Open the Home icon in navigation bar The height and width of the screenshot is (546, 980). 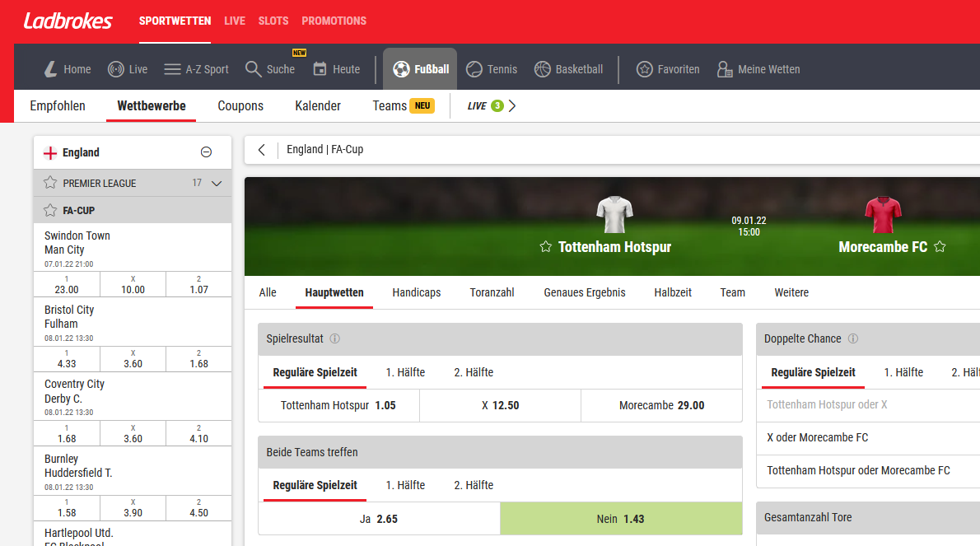pyautogui.click(x=50, y=69)
